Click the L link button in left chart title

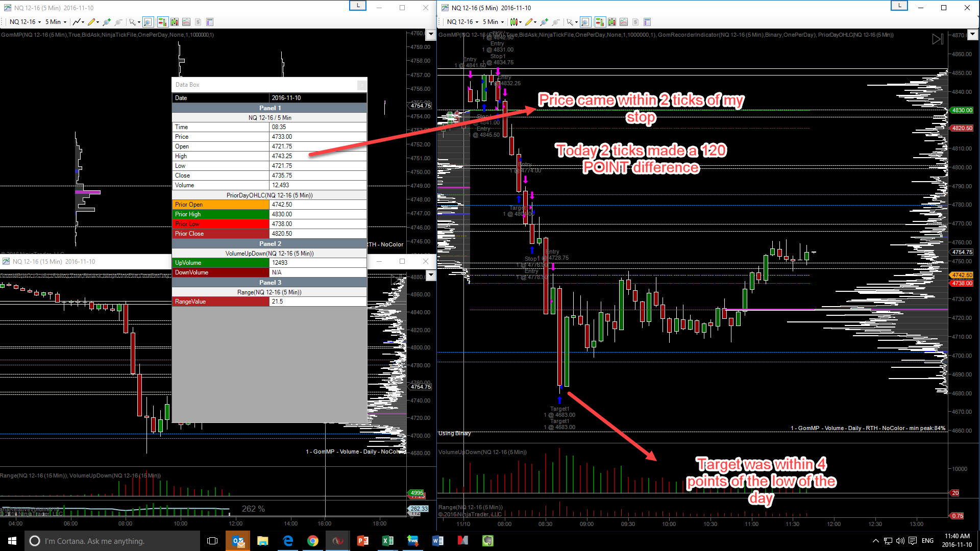358,6
